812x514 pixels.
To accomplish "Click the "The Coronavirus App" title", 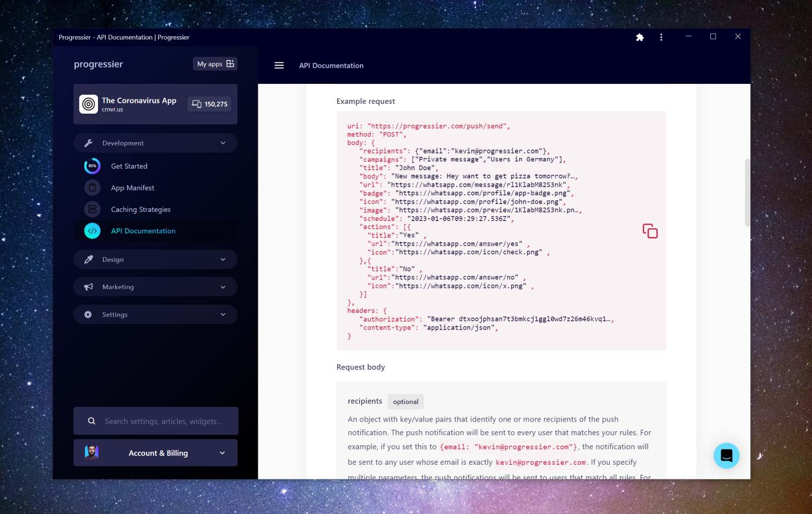I will coord(139,101).
